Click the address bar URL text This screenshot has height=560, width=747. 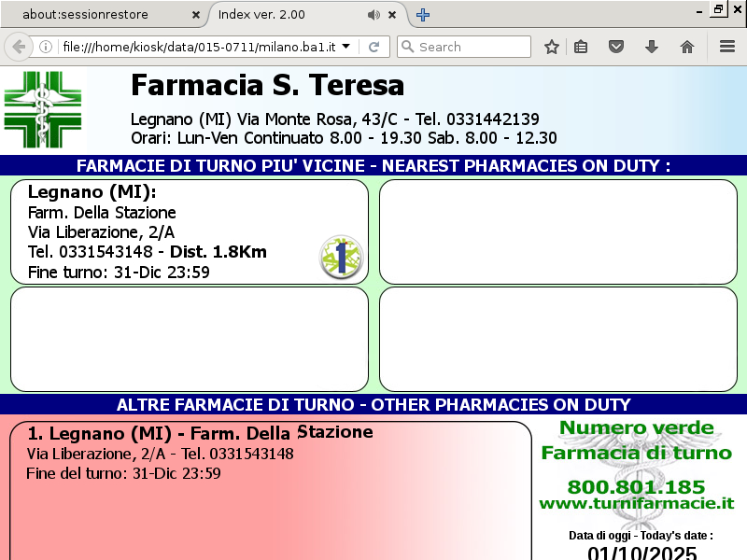[196, 47]
